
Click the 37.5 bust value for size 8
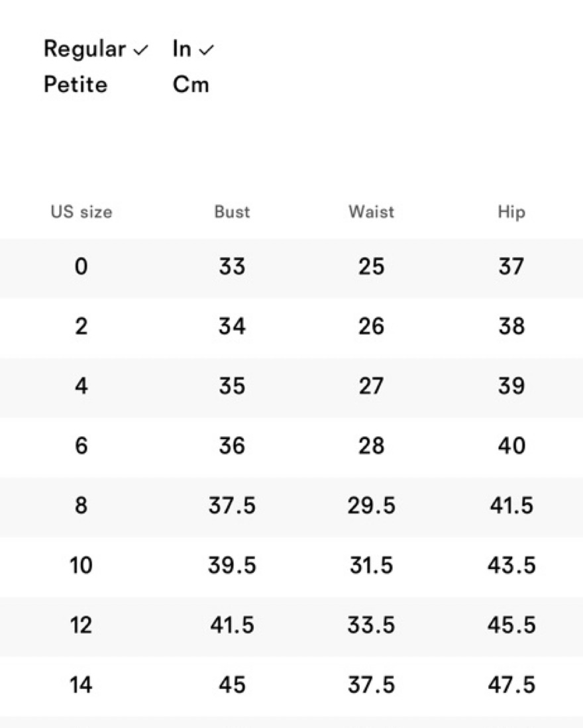tap(232, 505)
